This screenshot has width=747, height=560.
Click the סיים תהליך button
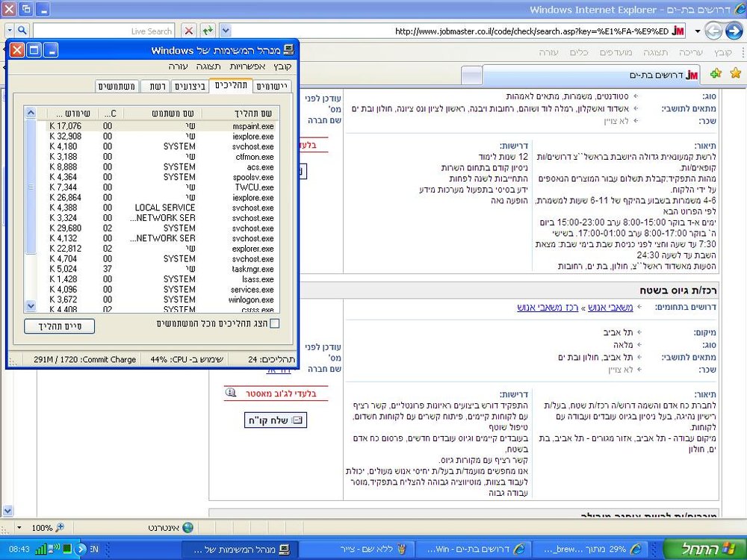[x=60, y=326]
